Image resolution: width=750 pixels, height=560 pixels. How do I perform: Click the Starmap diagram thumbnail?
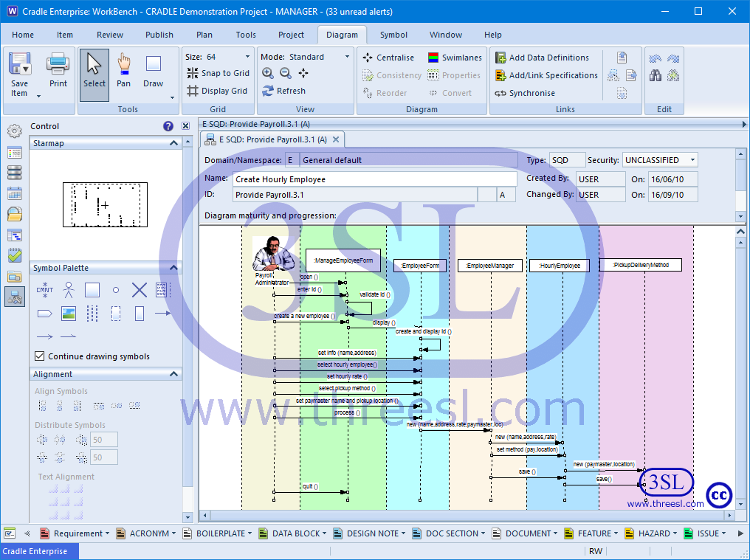point(106,204)
